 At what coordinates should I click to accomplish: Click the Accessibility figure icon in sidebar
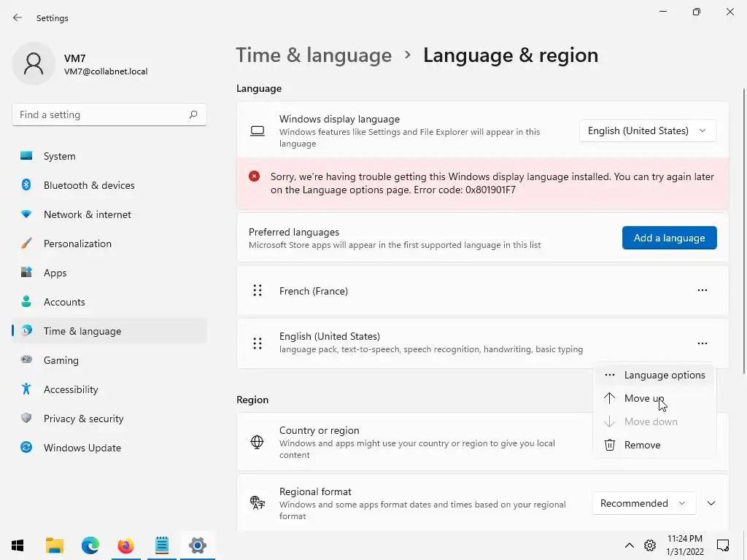[x=26, y=389]
